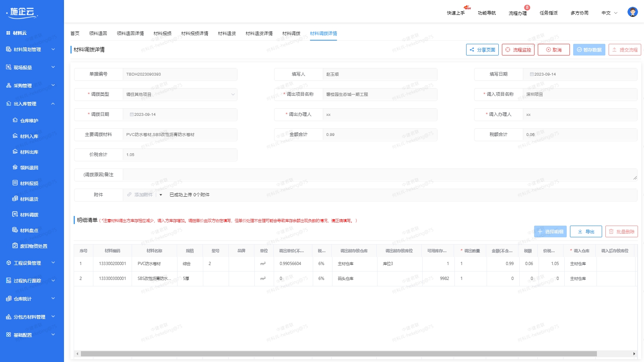Expand the 采购管理 submenu chevron
The image size is (644, 362).
(x=53, y=85)
